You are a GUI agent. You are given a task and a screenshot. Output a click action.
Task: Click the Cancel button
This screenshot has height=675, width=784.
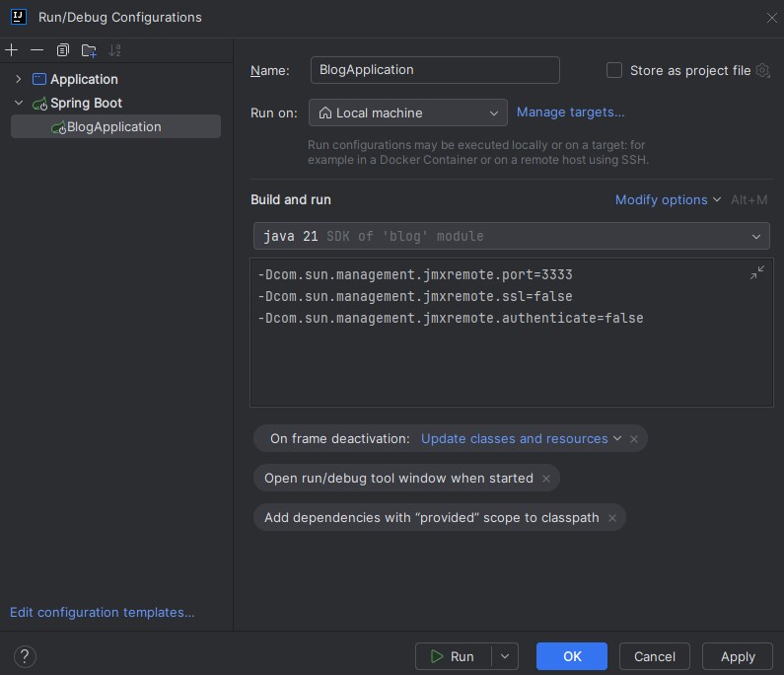tap(655, 656)
